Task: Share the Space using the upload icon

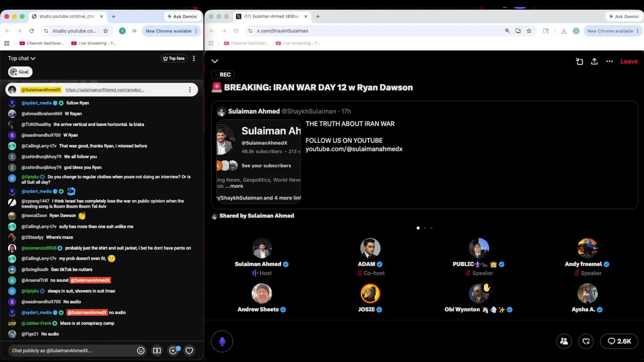Action: pyautogui.click(x=594, y=61)
